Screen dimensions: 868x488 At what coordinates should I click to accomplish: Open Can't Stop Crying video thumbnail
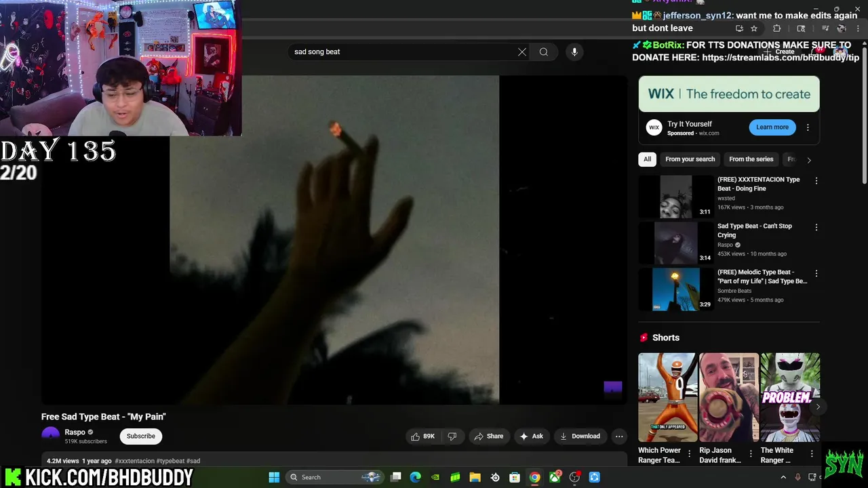(675, 243)
